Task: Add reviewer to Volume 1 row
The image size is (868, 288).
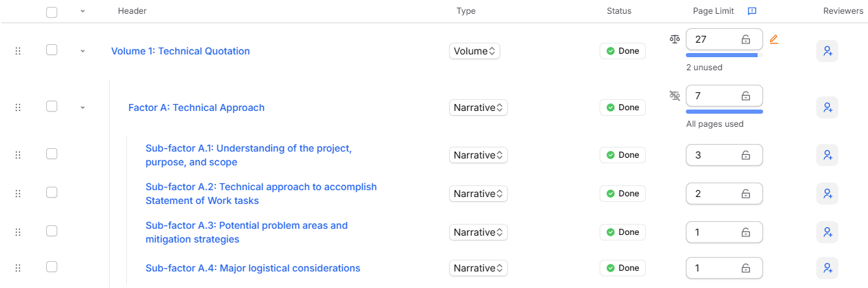Action: 827,51
